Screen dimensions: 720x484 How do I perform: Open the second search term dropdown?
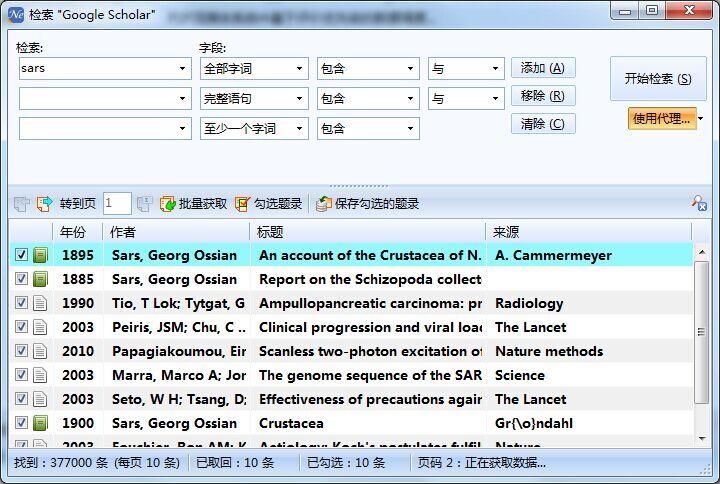point(182,98)
